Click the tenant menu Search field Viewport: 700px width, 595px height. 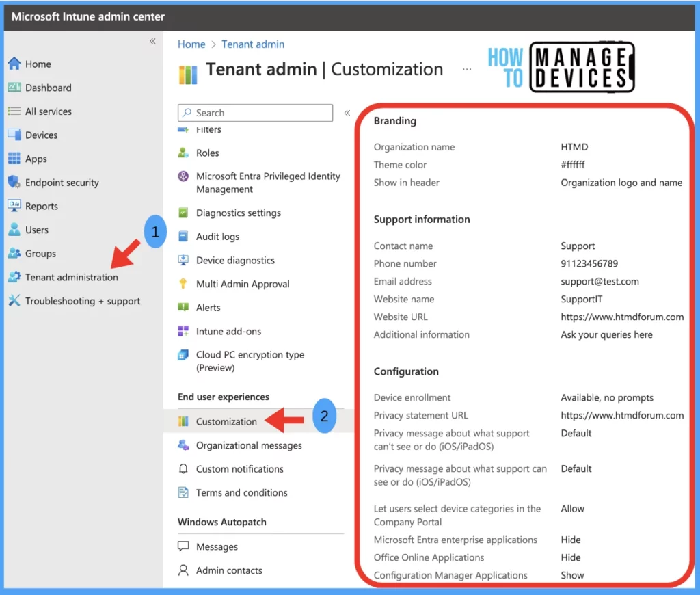coord(256,113)
